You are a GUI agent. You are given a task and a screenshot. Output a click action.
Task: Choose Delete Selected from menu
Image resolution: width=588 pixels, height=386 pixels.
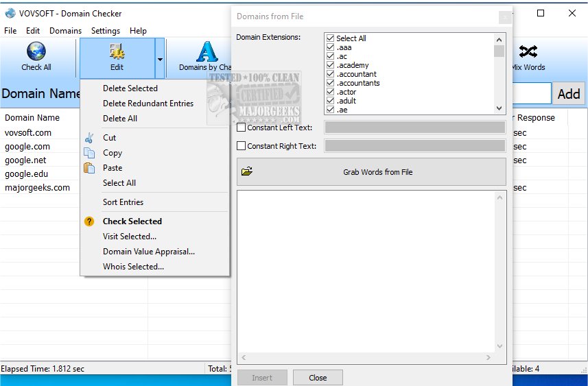pos(155,88)
